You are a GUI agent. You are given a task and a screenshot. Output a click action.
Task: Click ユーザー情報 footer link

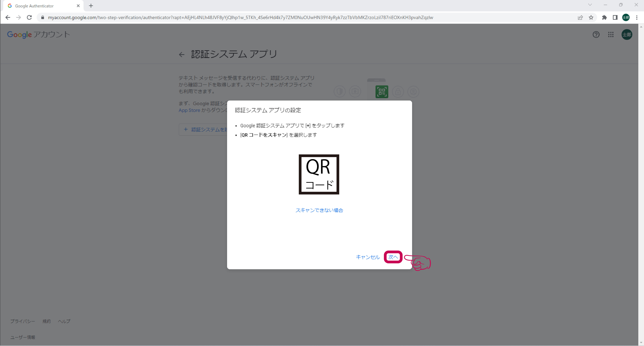pos(23,337)
